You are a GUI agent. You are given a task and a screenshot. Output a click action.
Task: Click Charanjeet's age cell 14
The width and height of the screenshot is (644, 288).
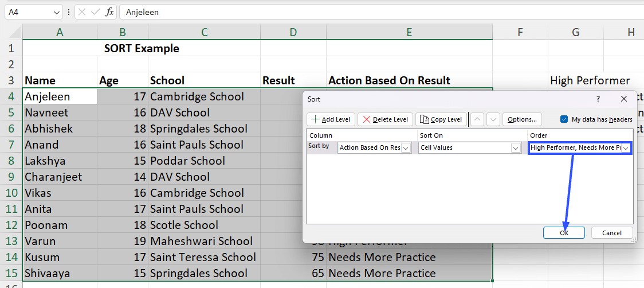coord(123,177)
